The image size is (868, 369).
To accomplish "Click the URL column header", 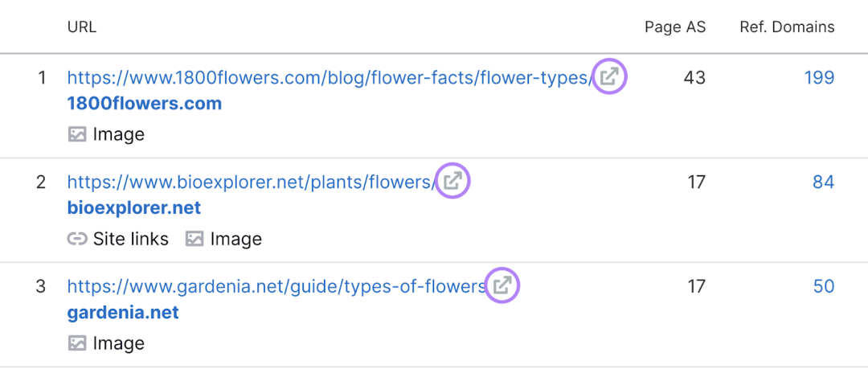I will pos(82,27).
